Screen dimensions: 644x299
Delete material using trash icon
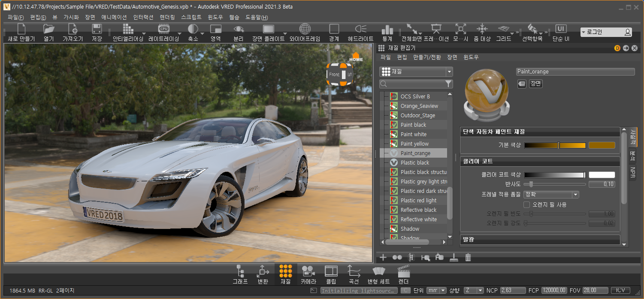click(468, 257)
